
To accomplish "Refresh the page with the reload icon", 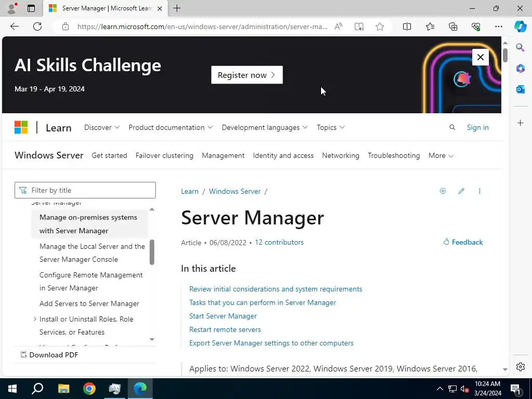I will (37, 26).
